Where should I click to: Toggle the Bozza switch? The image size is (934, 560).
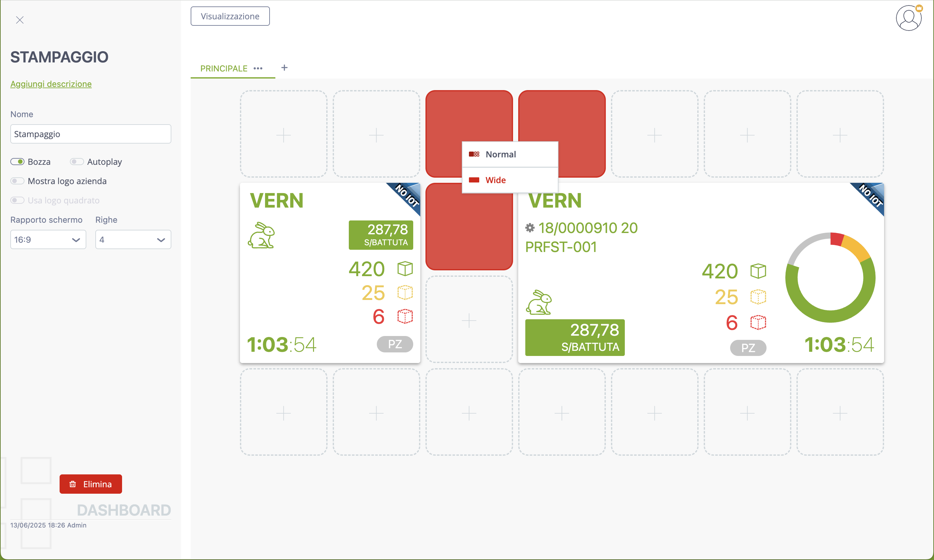17,162
